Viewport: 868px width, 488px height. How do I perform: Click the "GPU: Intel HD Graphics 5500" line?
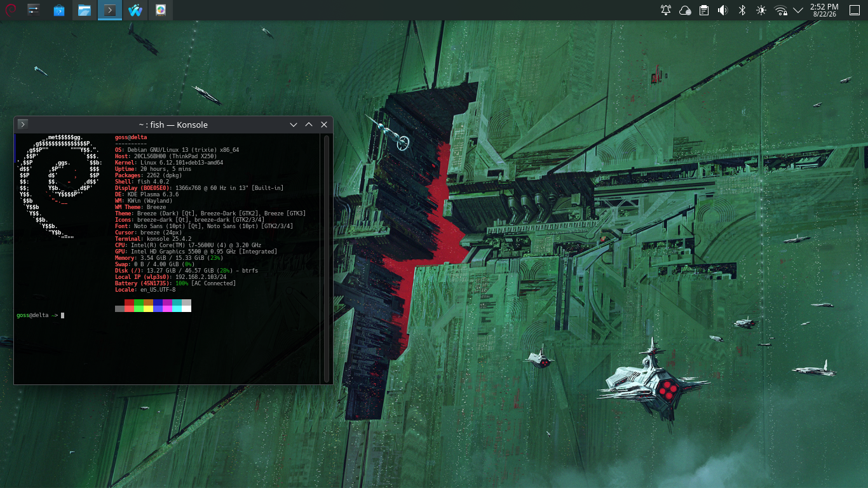pos(196,252)
